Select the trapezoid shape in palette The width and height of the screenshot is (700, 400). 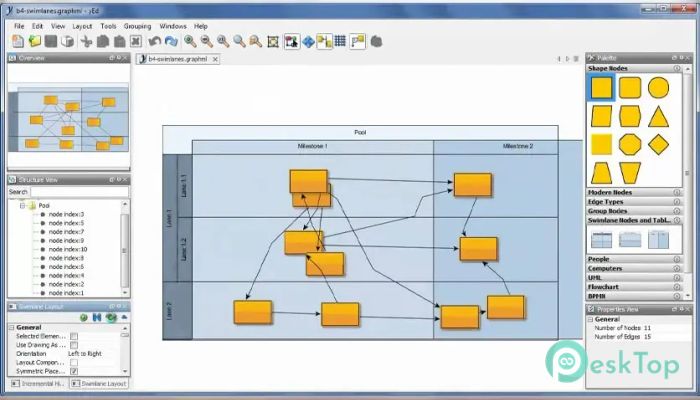pos(601,173)
